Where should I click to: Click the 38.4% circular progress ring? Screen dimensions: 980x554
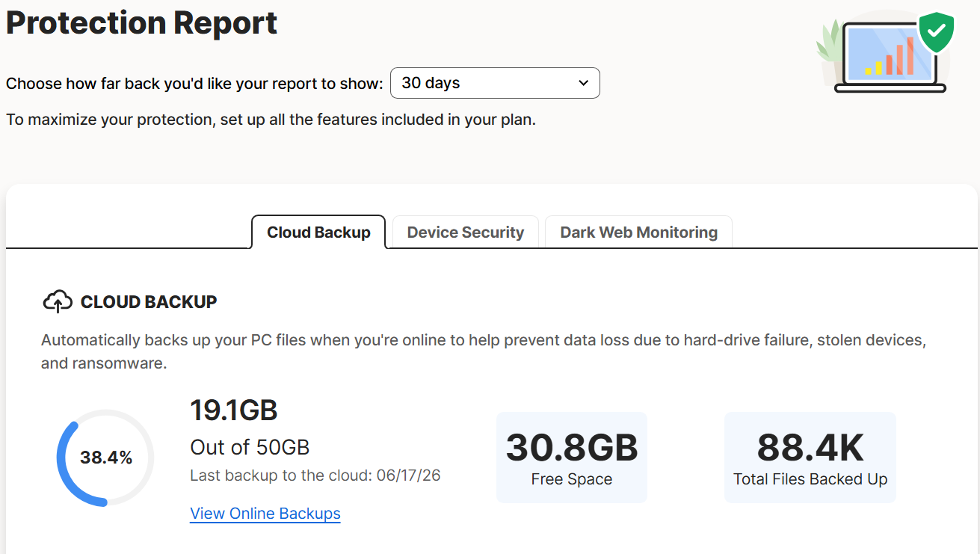point(105,458)
